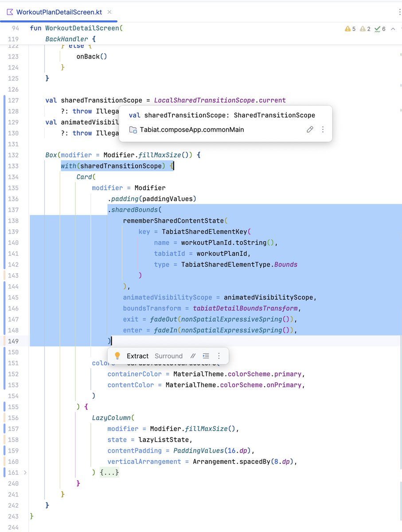Click LocalSharedTransitionScope on line 127

coord(204,100)
